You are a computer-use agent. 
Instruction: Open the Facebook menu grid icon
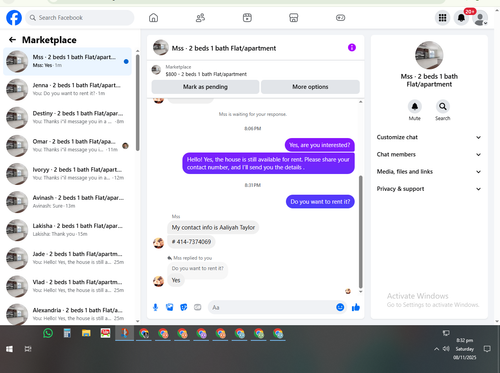coord(442,18)
